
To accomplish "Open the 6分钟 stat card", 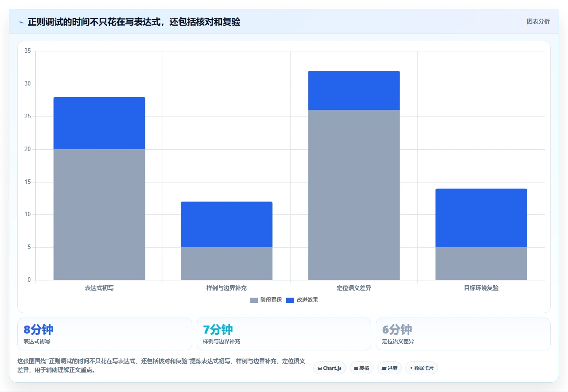I will [463, 334].
